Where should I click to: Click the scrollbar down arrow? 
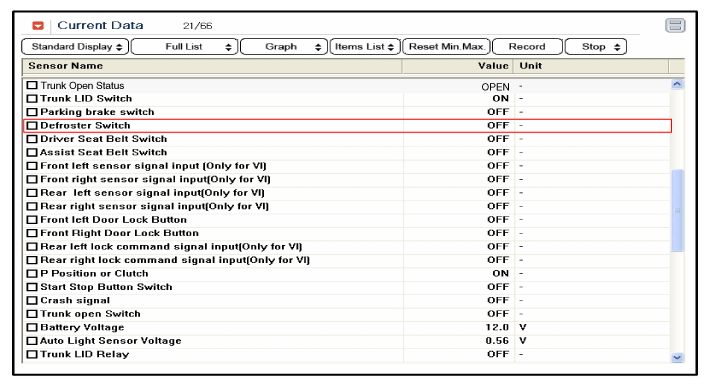tap(677, 357)
